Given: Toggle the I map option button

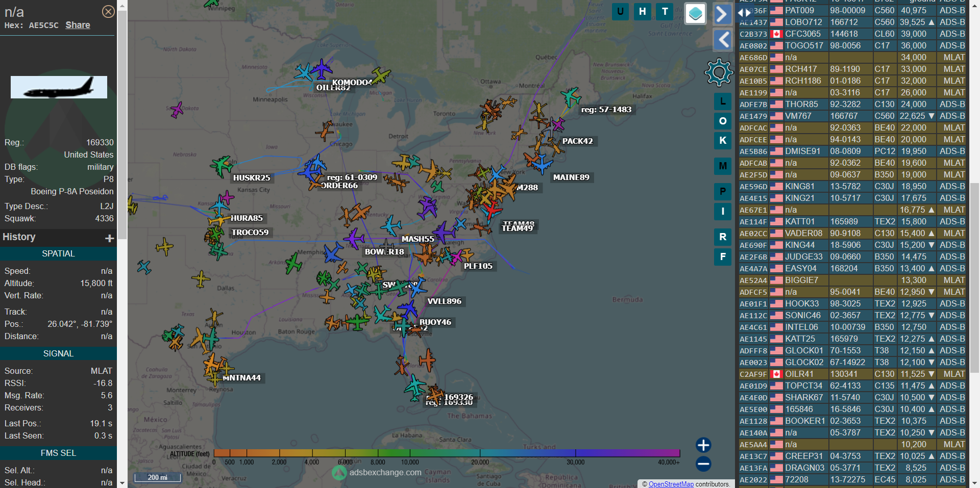Looking at the screenshot, I should click(723, 211).
